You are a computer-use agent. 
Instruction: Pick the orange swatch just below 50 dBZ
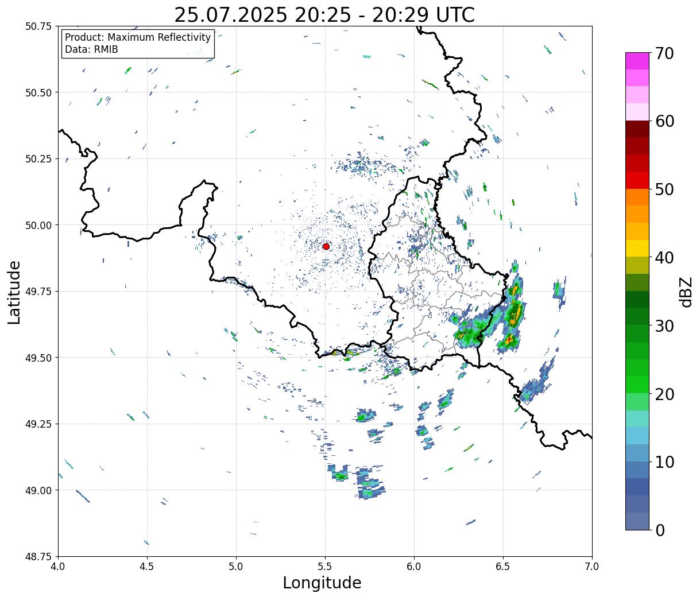coord(637,197)
